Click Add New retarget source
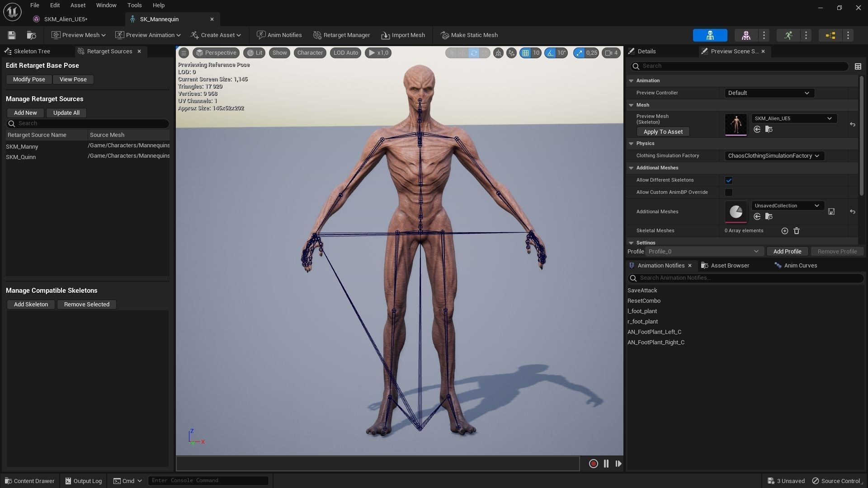 25,113
